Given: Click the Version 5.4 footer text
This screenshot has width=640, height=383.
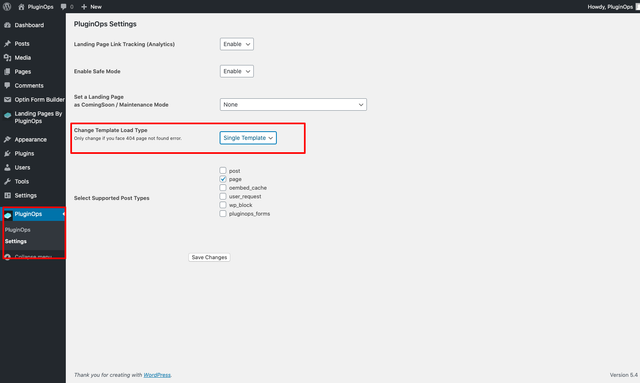Looking at the screenshot, I should (x=624, y=375).
